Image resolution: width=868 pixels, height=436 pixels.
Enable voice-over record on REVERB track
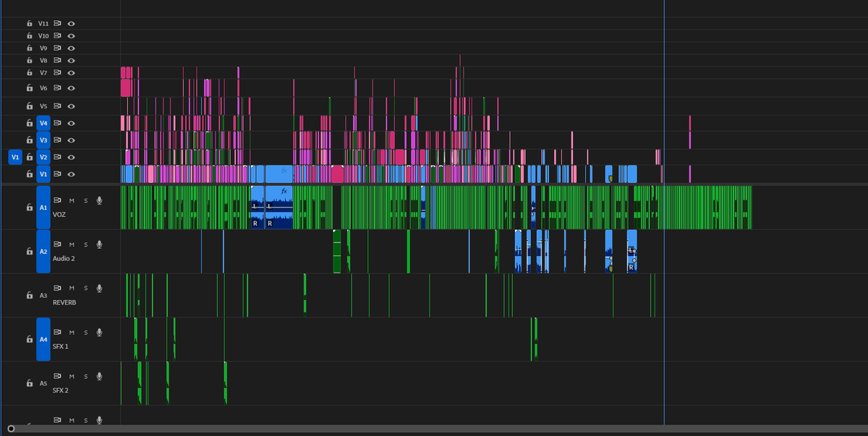click(100, 288)
